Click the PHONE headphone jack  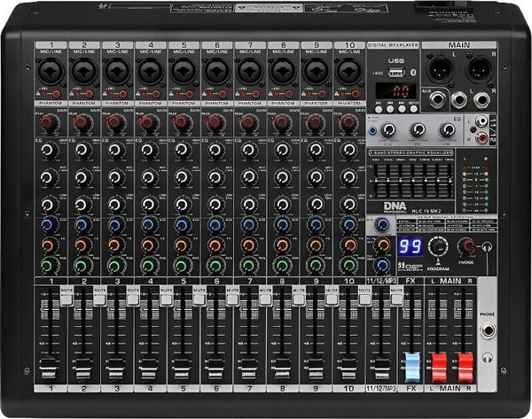point(487,331)
